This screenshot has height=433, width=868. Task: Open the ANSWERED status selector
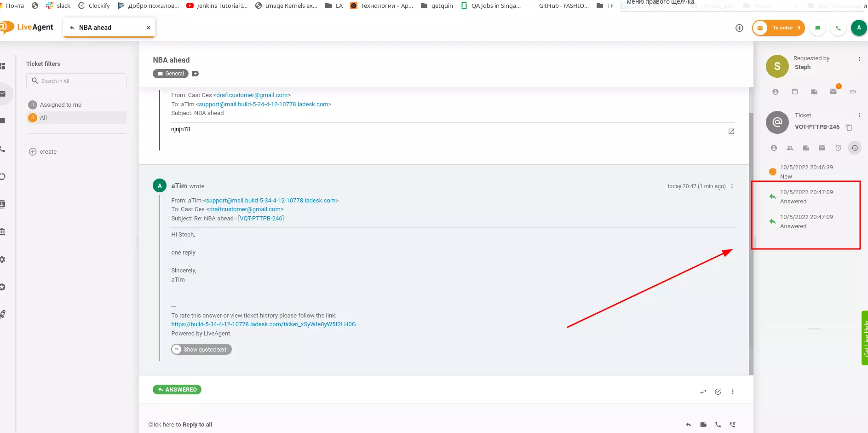coord(177,389)
